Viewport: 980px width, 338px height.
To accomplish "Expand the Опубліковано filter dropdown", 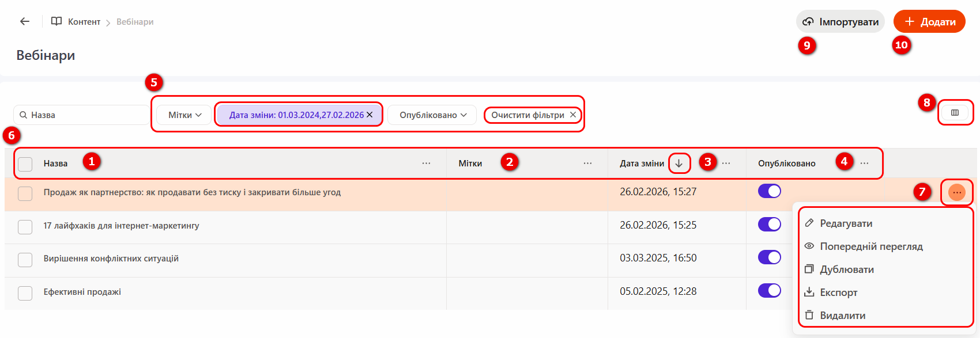I will [432, 115].
